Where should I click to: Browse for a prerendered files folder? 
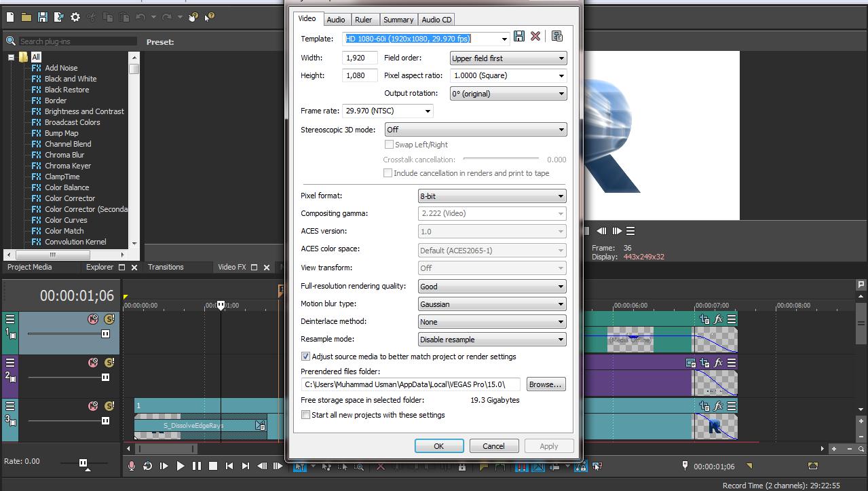[546, 384]
